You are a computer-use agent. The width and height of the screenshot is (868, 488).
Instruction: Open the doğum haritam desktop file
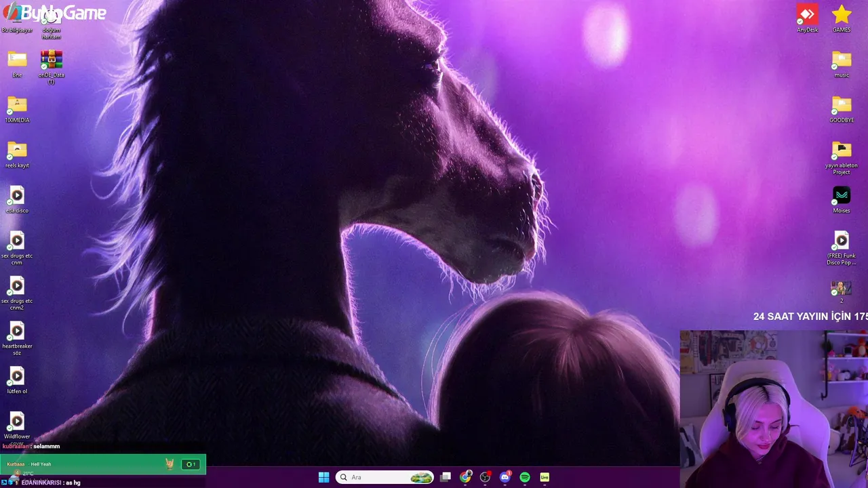click(51, 24)
